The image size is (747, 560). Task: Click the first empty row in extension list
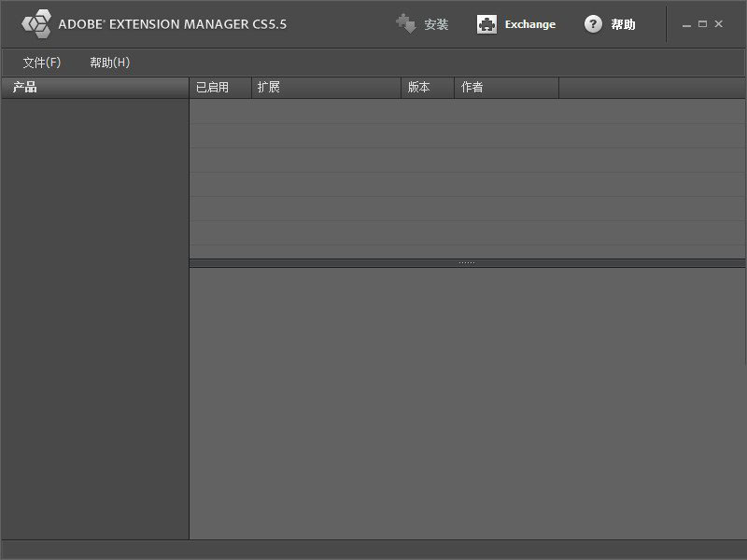point(467,111)
